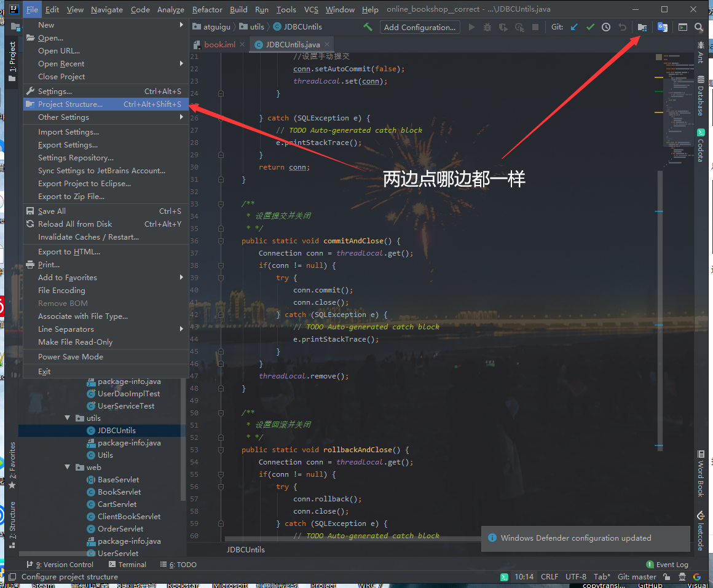713x588 pixels.
Task: Click editor vertical scrollbar
Action: pyautogui.click(x=660, y=310)
